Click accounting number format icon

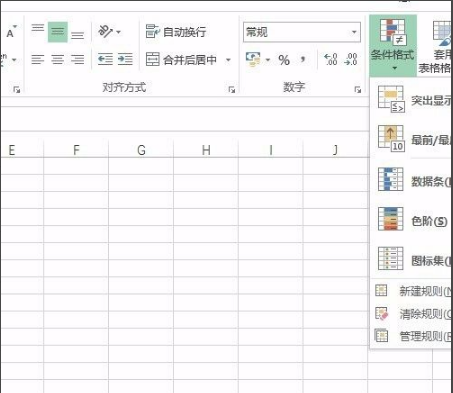coord(253,59)
